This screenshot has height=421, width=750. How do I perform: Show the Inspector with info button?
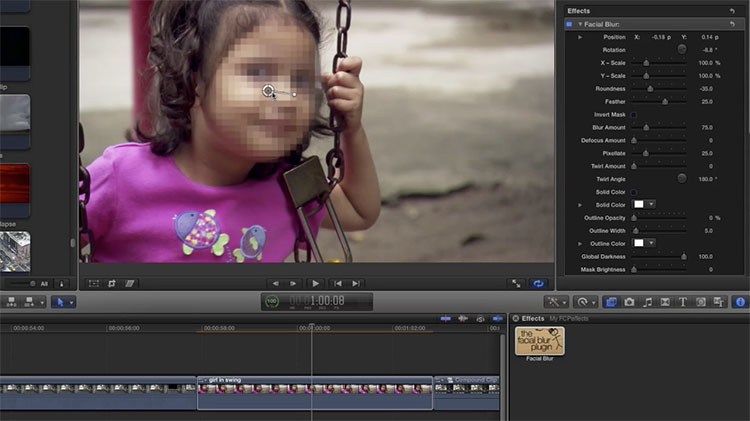click(740, 301)
